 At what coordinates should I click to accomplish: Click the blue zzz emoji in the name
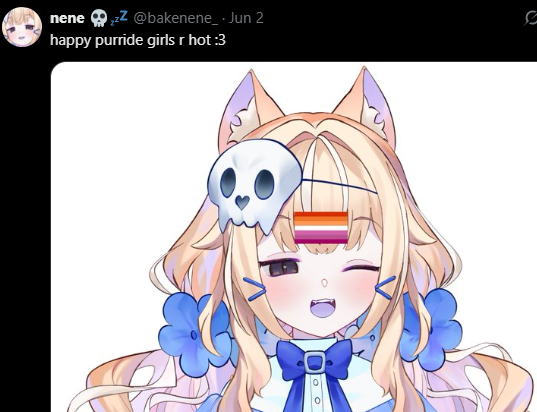[119, 18]
